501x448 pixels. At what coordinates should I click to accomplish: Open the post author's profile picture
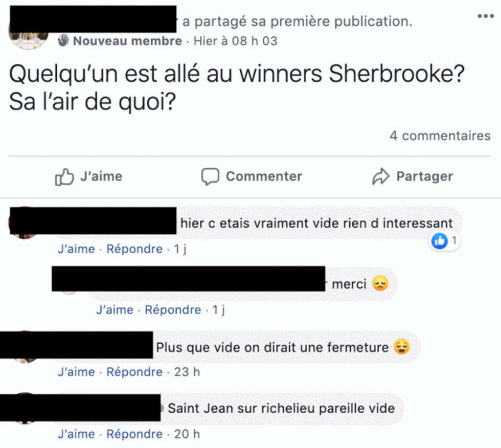28,40
